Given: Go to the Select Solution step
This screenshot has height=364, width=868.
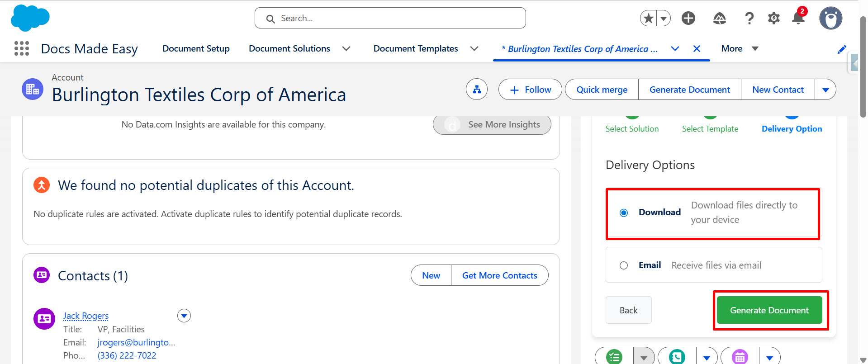Looking at the screenshot, I should tap(632, 128).
